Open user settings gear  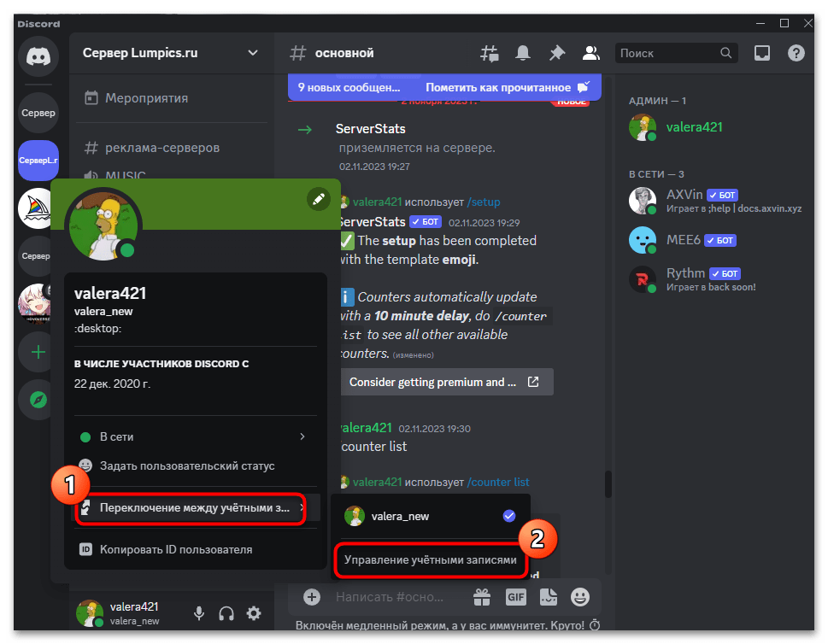(x=253, y=612)
